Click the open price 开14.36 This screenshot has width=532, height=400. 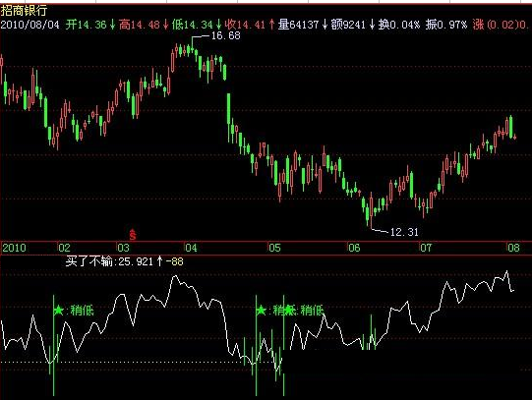coord(87,25)
